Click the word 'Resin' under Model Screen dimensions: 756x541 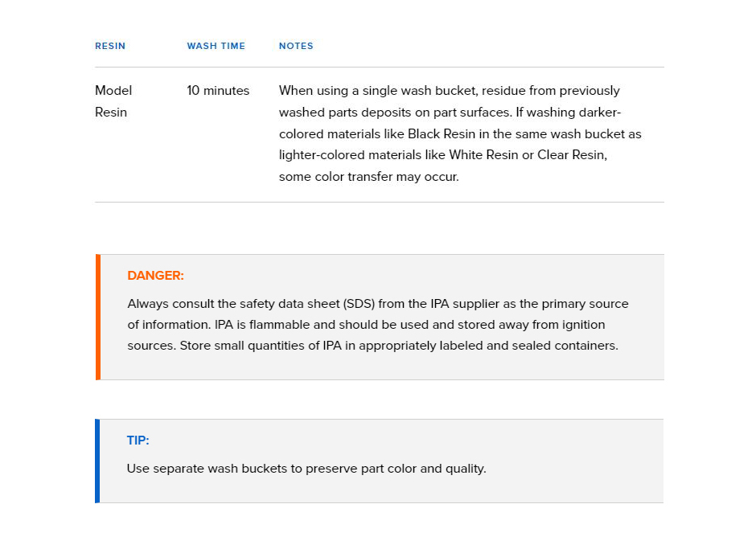pos(111,113)
